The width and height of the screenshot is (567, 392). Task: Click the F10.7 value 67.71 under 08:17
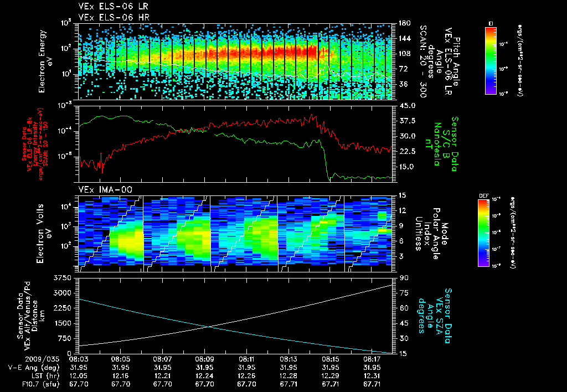pyautogui.click(x=373, y=384)
